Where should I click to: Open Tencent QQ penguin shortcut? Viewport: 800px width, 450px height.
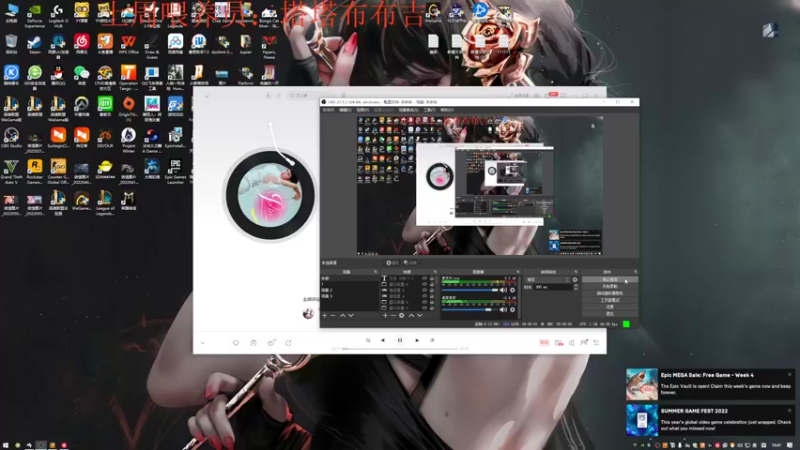point(58,74)
